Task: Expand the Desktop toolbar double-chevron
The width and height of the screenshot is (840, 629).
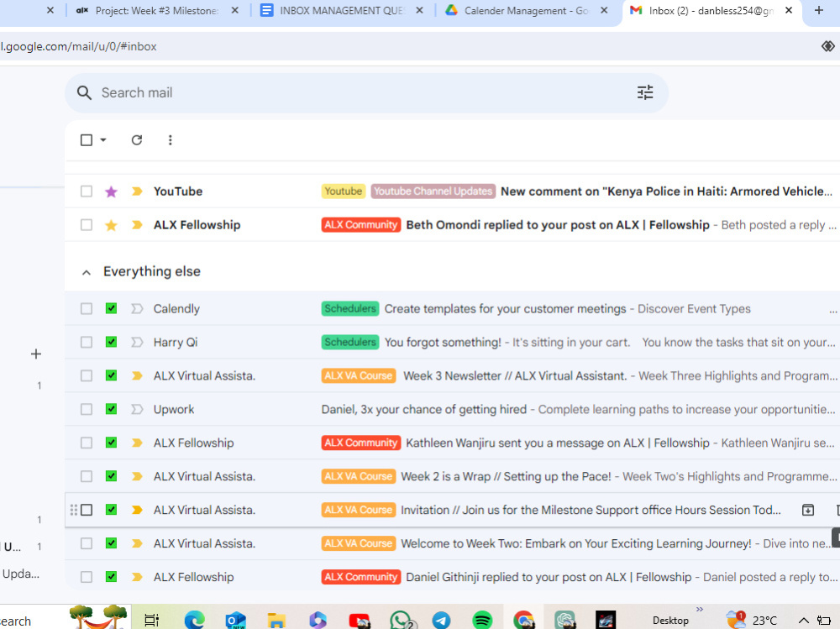Action: [x=700, y=609]
